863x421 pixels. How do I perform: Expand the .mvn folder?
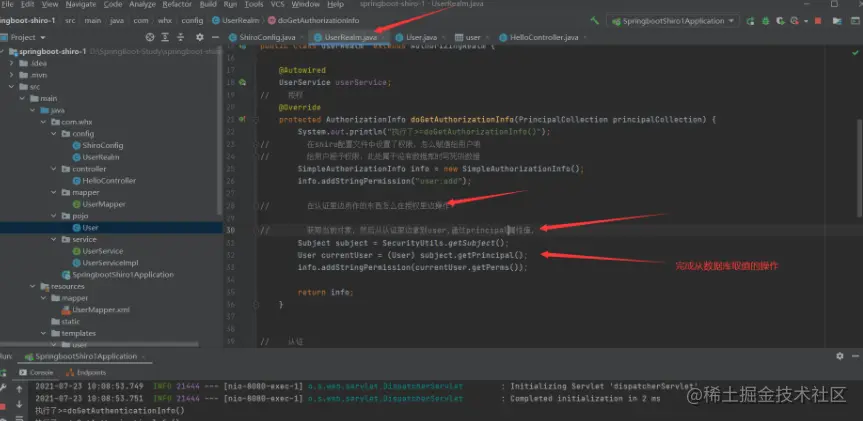[x=12, y=75]
